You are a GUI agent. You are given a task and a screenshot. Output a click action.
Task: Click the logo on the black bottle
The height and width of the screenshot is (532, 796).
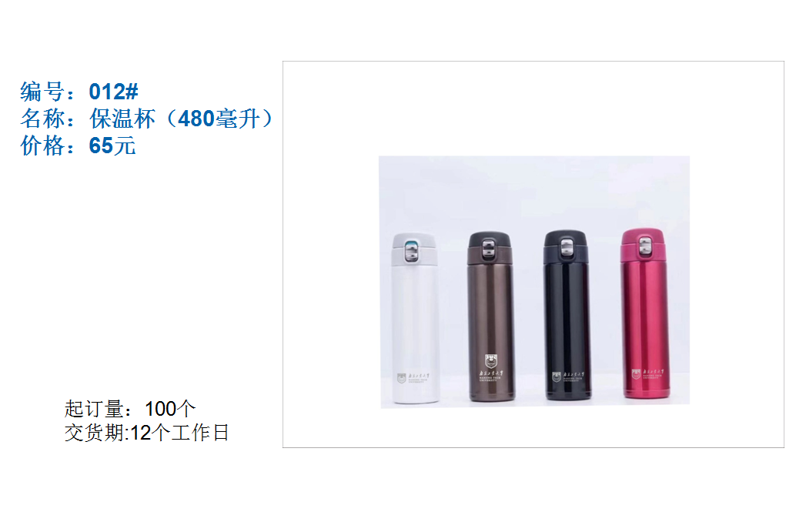click(x=567, y=376)
